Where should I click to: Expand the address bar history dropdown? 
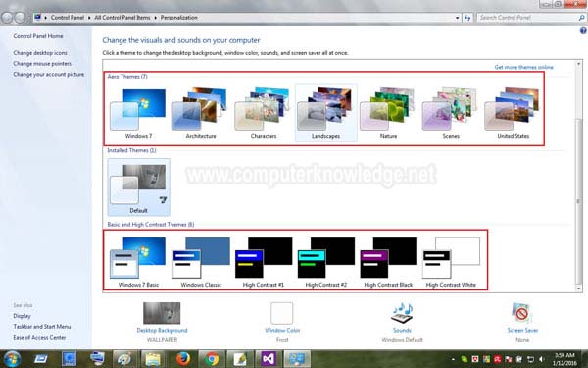(457, 18)
